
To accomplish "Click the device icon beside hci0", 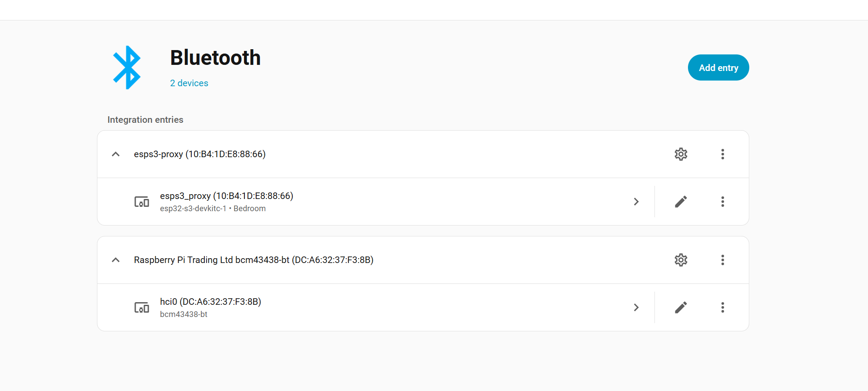I will click(x=141, y=307).
